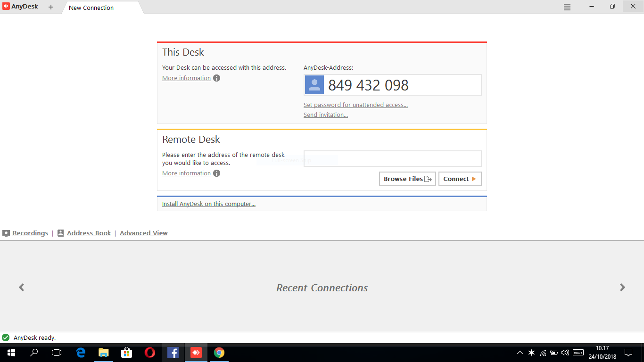The height and width of the screenshot is (362, 644).
Task: Open Opera browser from the taskbar
Action: 150,353
